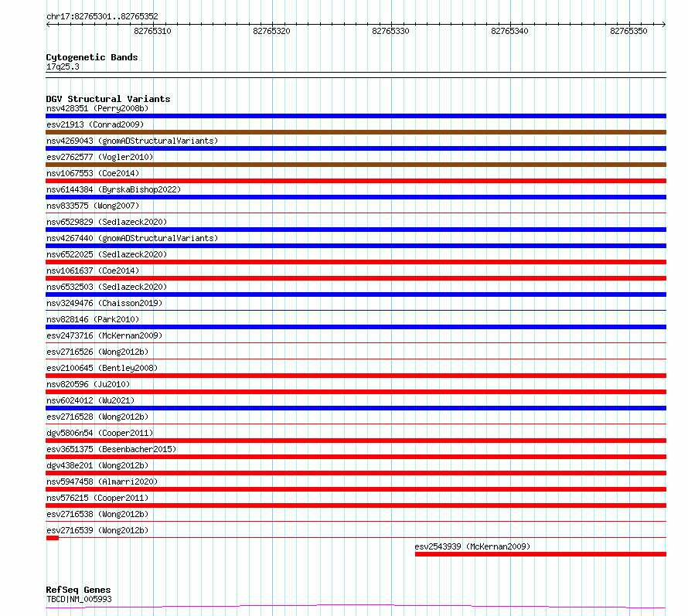Select nsv6532503 (Sedlazeck2020) label
The width and height of the screenshot is (688, 616).
[x=107, y=287]
